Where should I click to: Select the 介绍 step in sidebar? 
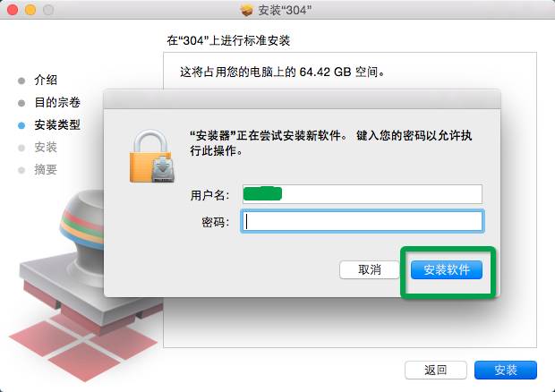(46, 80)
